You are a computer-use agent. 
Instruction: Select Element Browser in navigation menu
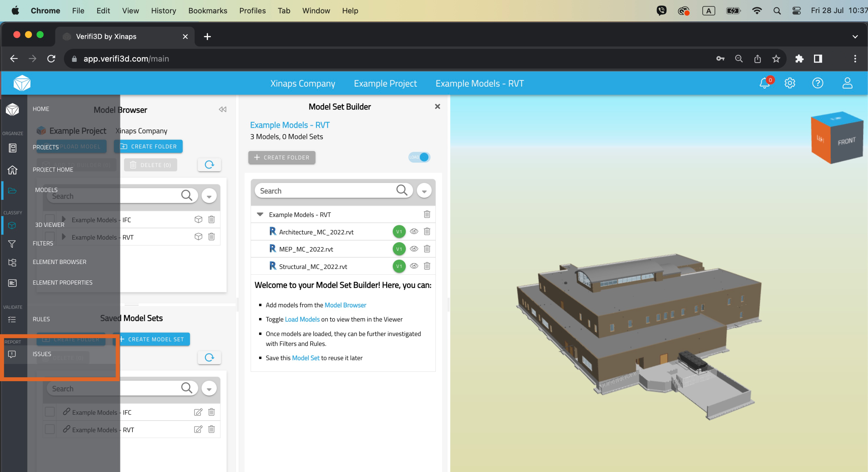click(x=59, y=262)
